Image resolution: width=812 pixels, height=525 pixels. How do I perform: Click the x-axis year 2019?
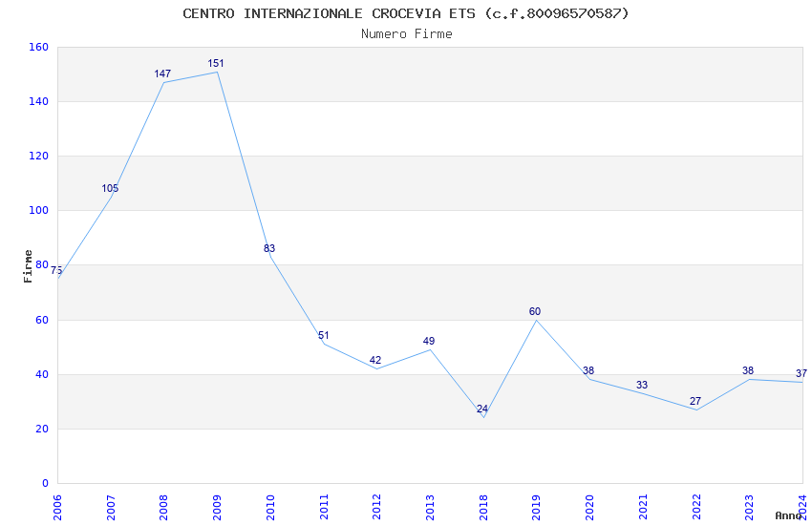[x=537, y=507]
